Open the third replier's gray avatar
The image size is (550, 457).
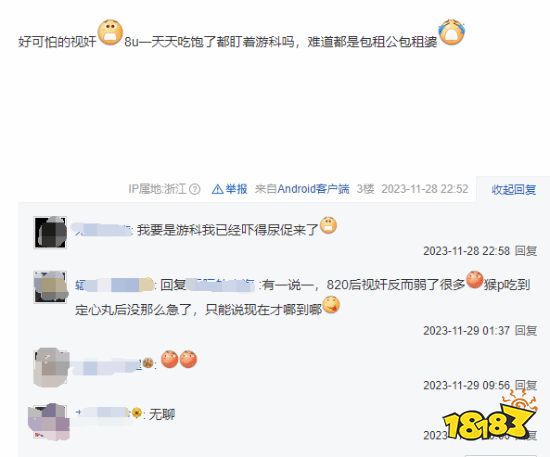pyautogui.click(x=50, y=367)
